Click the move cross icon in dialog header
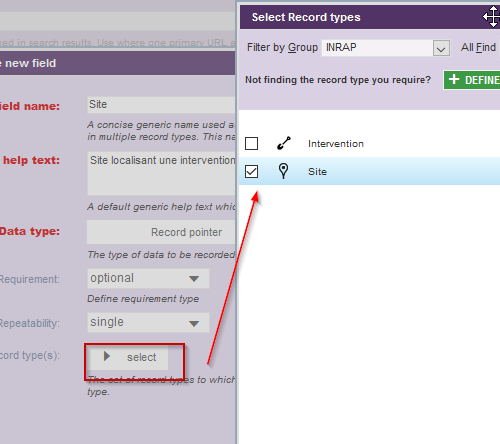Image resolution: width=500 pixels, height=444 pixels. coord(493,16)
